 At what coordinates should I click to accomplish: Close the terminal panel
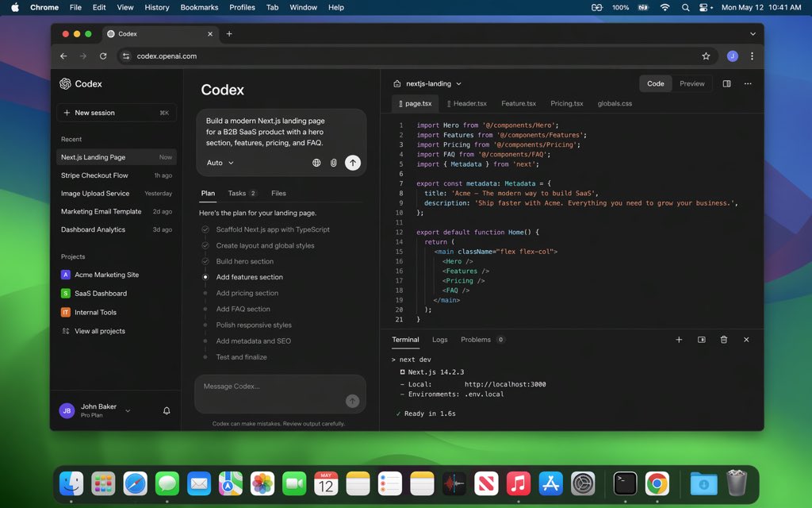[x=746, y=340]
